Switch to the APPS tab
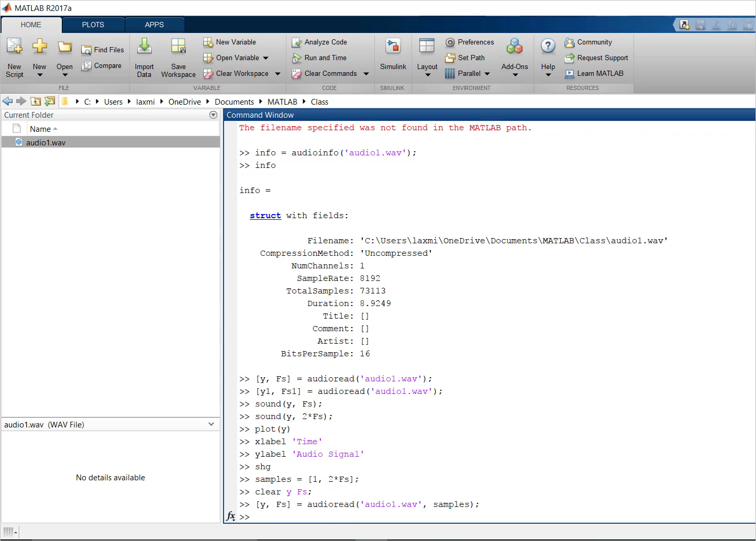The height and width of the screenshot is (541, 756). click(154, 25)
